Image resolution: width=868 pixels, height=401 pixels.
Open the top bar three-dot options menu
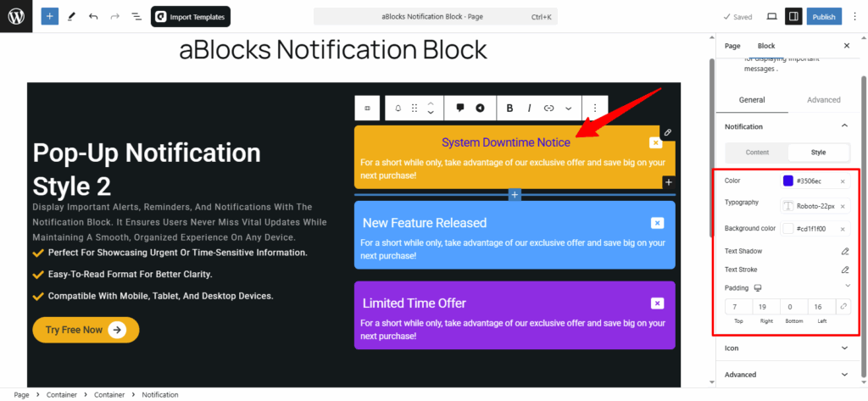point(854,17)
